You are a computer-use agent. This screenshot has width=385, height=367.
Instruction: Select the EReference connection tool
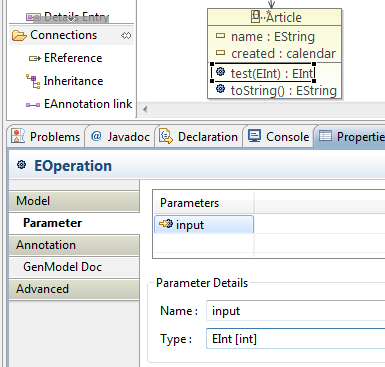pyautogui.click(x=66, y=58)
